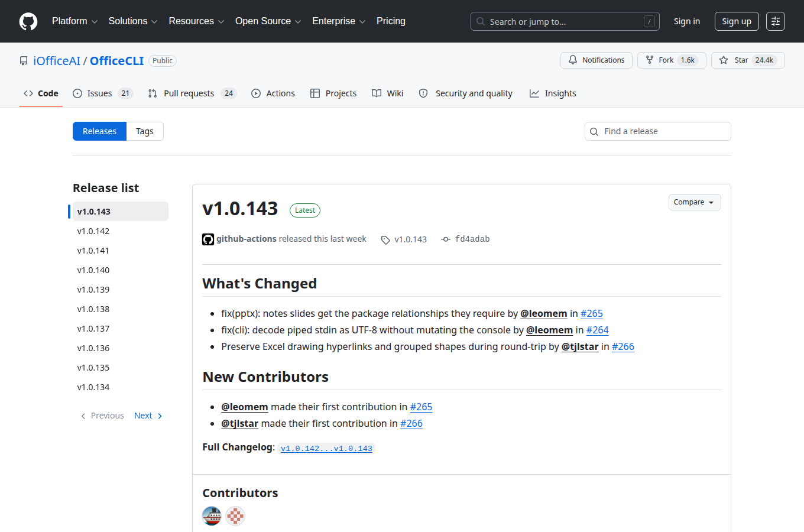Open the iOfficeAI owner link
The image size is (804, 532).
[x=57, y=61]
